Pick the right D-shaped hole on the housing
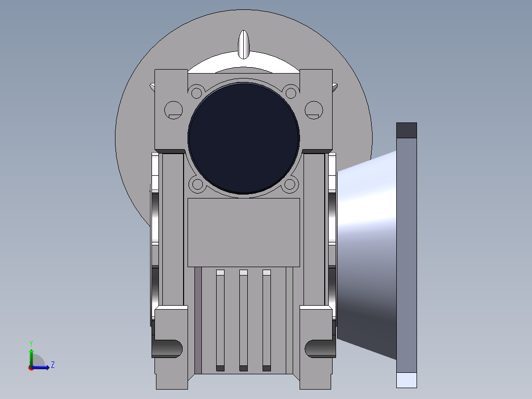The image size is (532, 399). tap(313, 110)
